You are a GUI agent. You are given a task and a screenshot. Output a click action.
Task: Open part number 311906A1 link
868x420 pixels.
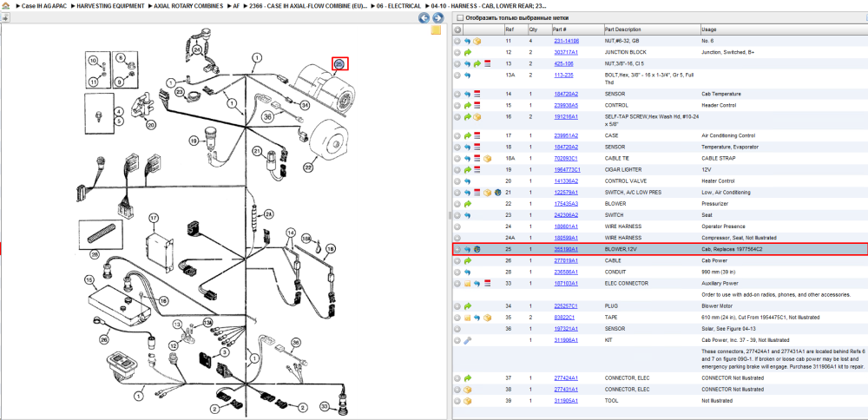point(566,340)
